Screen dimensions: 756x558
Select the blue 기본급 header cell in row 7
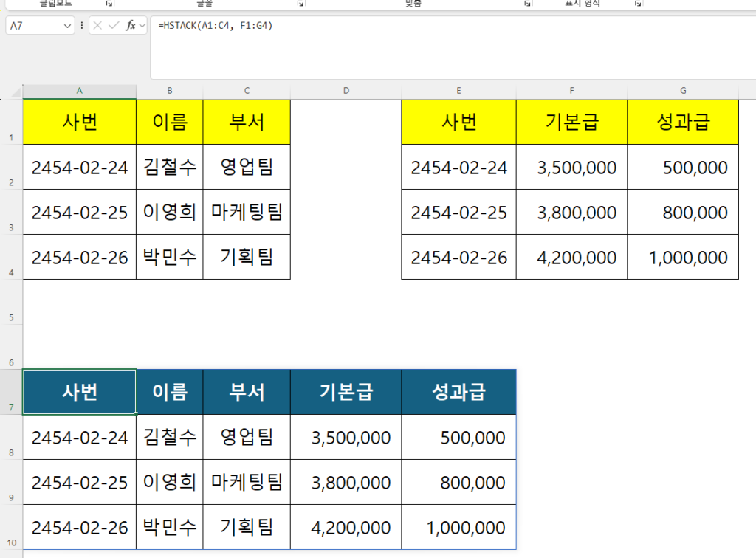point(346,392)
